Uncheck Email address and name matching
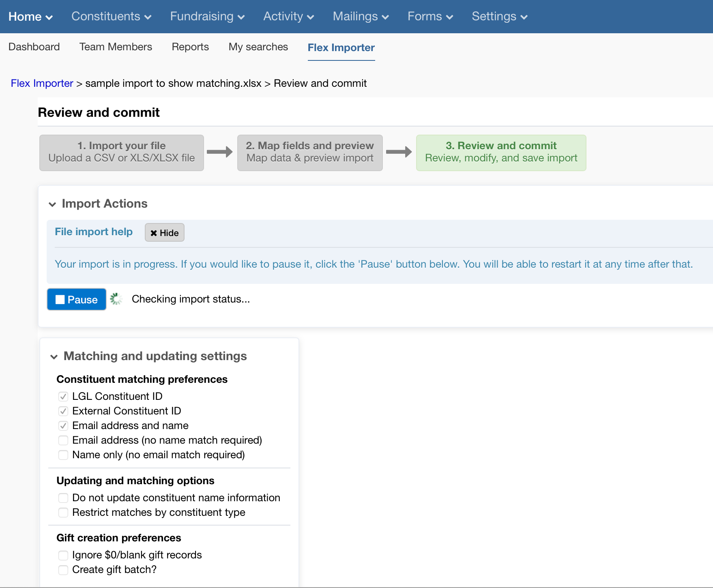The image size is (713, 588). click(x=63, y=426)
